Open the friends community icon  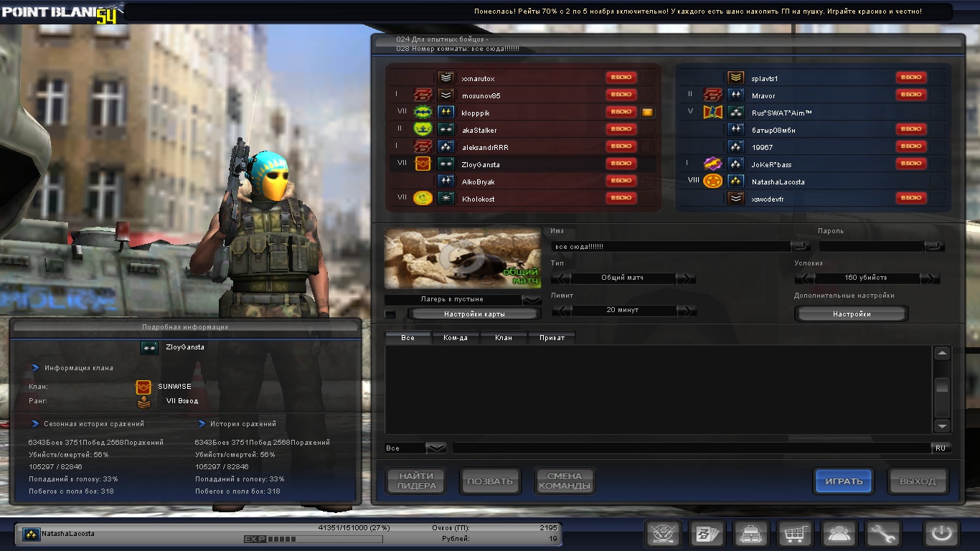coord(839,534)
